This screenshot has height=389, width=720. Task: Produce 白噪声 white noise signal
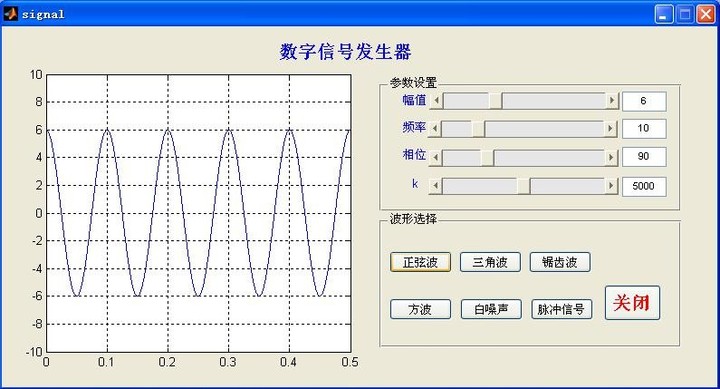491,309
